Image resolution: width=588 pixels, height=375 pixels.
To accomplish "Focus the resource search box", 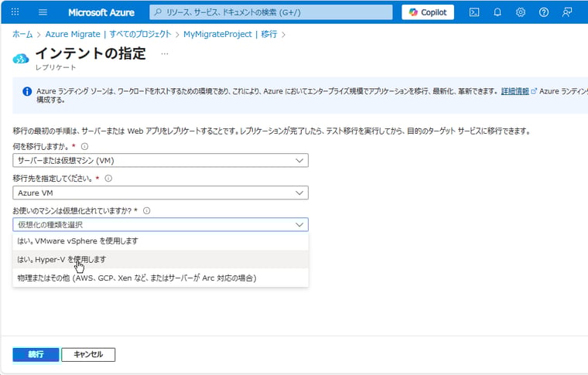I will (x=271, y=12).
